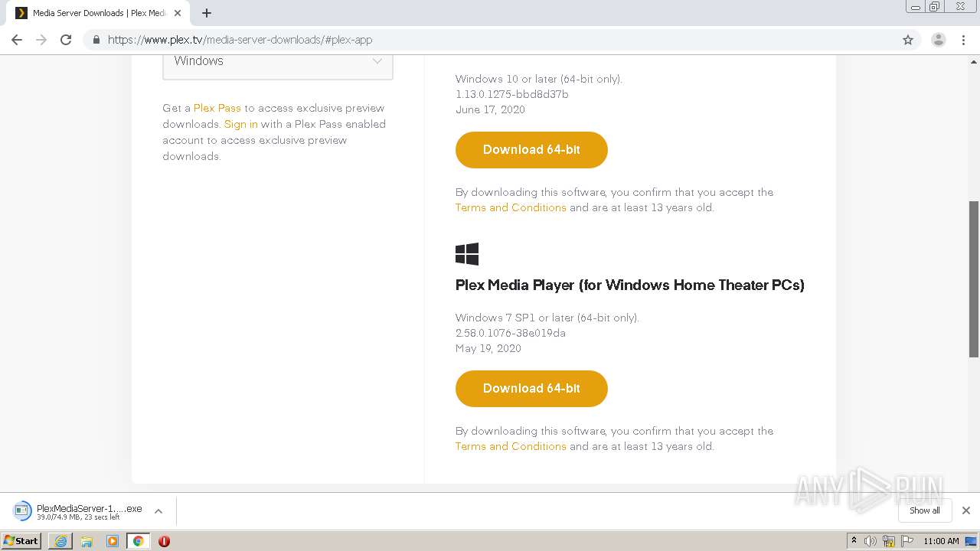Click the PlexMediaServer file icon in downloads bar
This screenshot has width=980, height=551.
click(22, 511)
